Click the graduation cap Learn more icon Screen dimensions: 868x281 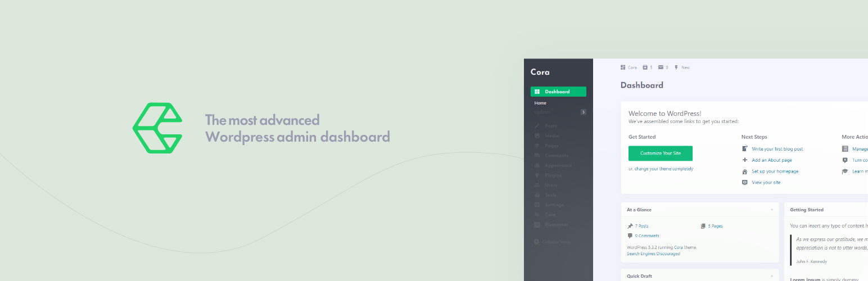pos(845,171)
